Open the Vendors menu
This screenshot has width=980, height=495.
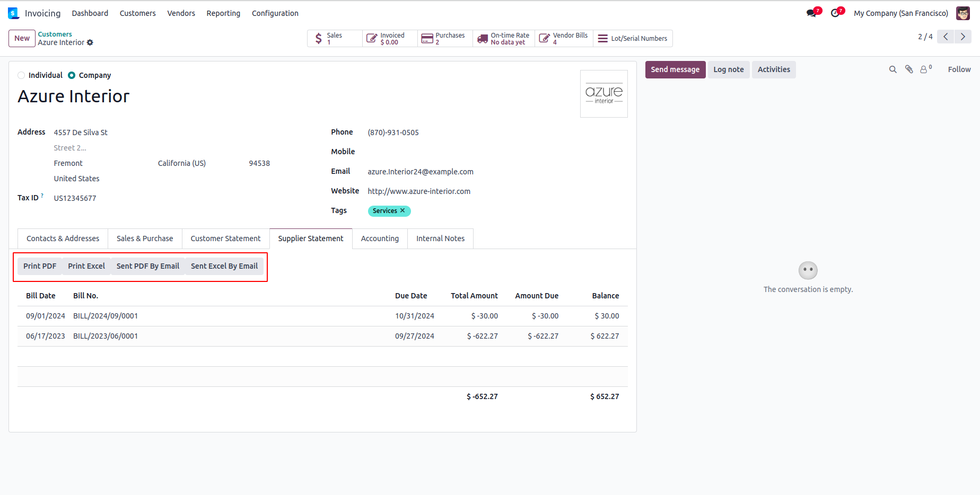click(x=181, y=13)
